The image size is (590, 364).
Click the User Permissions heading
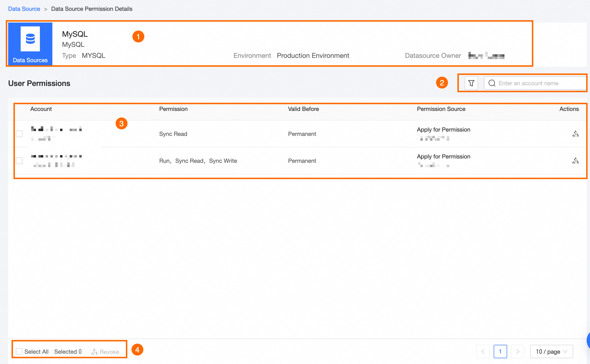39,83
